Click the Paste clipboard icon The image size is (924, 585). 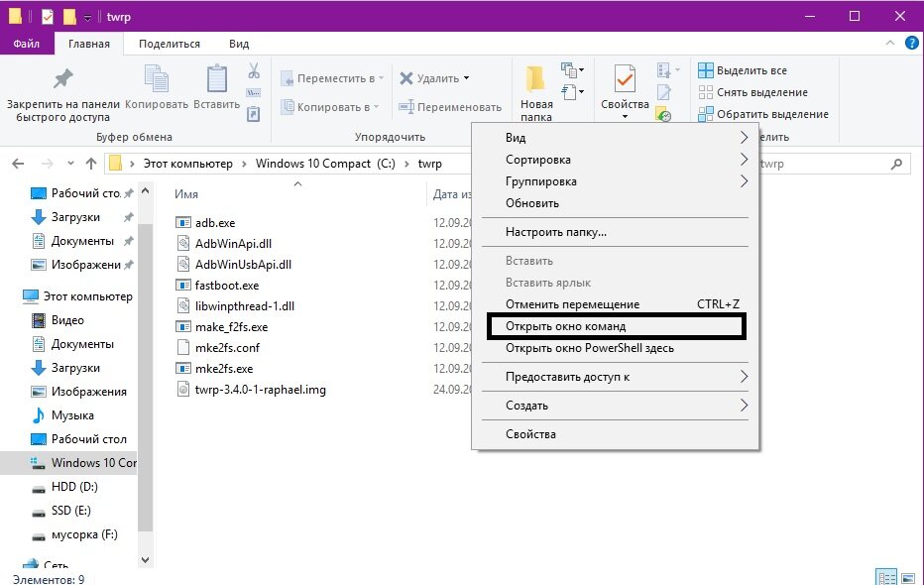coord(217,78)
